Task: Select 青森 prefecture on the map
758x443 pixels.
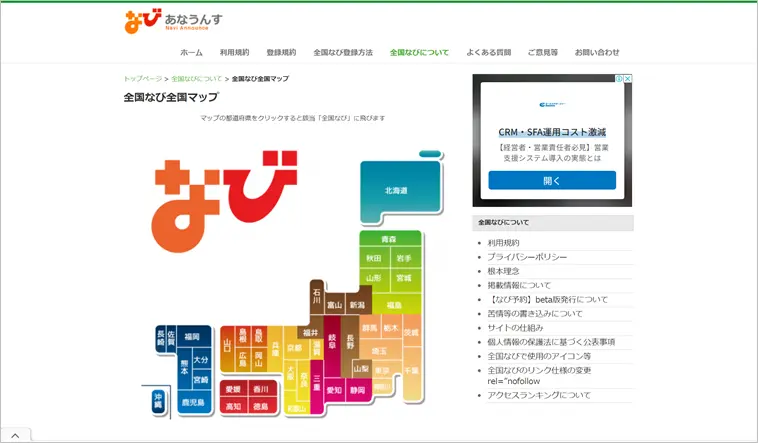Action: point(388,240)
